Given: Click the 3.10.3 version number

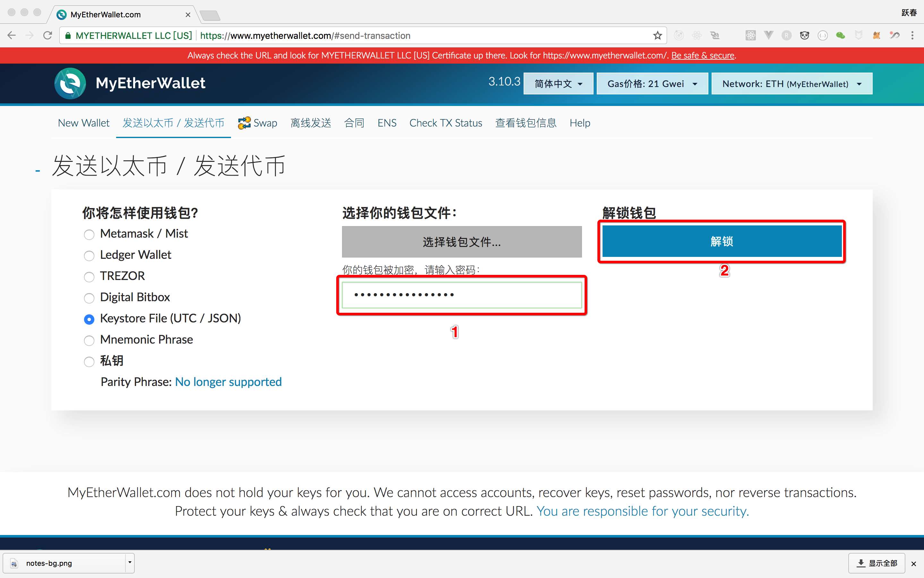Looking at the screenshot, I should 504,82.
